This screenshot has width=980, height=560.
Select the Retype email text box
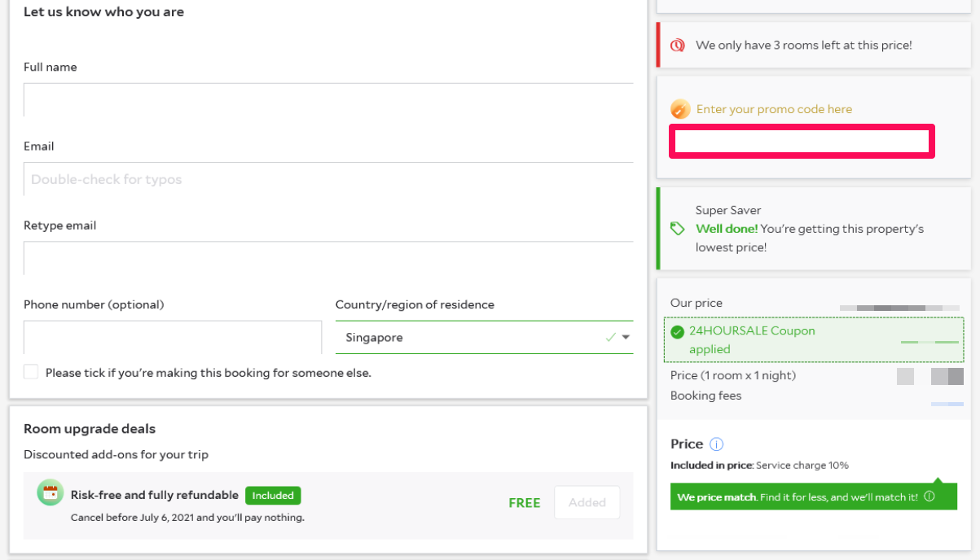327,258
